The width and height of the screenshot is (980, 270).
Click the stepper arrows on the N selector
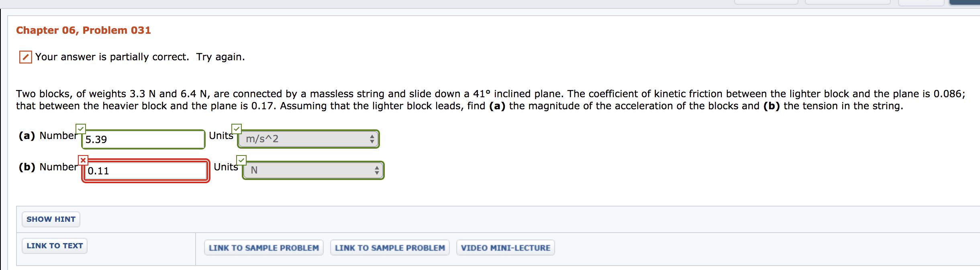tap(377, 170)
